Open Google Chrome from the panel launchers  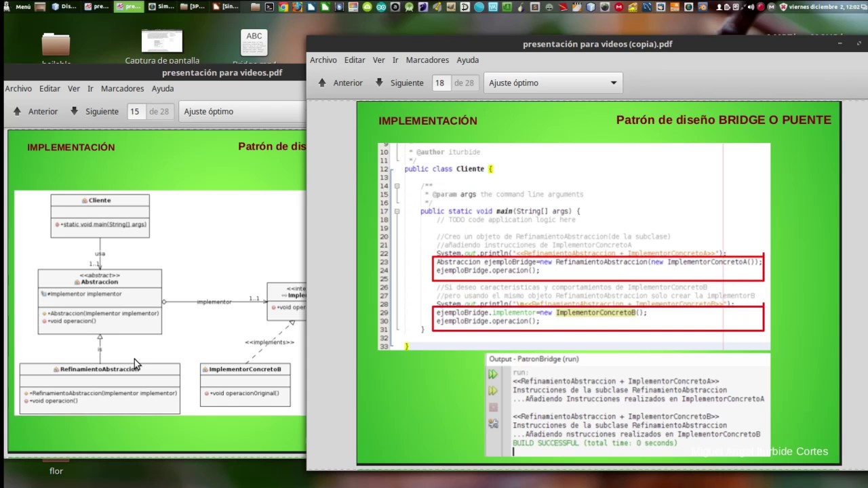click(x=283, y=7)
